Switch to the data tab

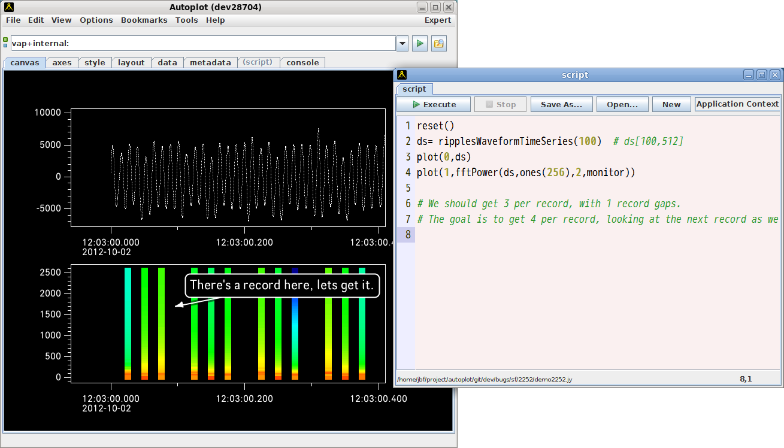pyautogui.click(x=167, y=62)
